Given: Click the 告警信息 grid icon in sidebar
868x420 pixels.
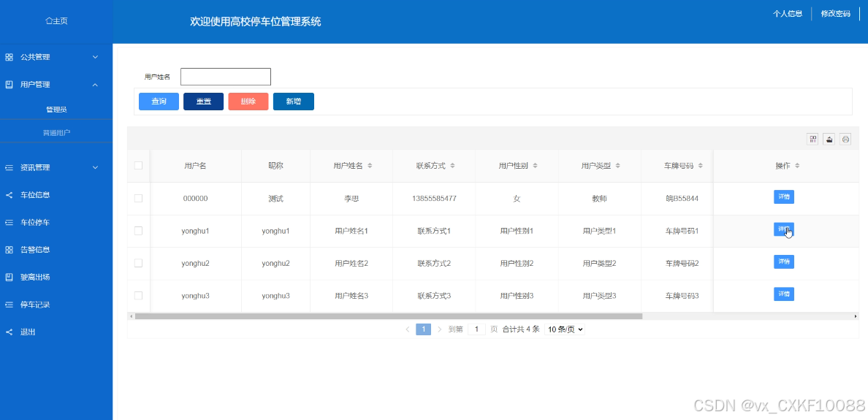Looking at the screenshot, I should [x=9, y=250].
